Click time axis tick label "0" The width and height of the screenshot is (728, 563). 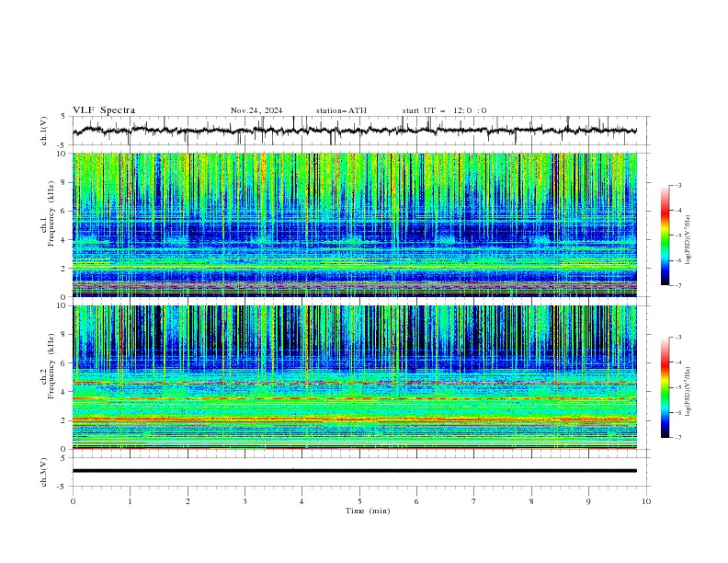73,501
